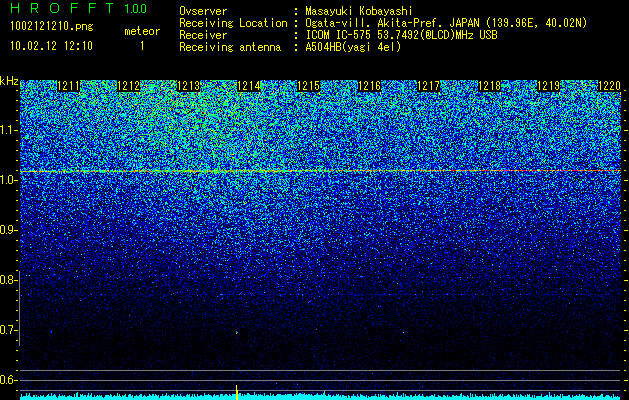
Task: Click the 1.1 frequency axis label
Action: (8, 131)
